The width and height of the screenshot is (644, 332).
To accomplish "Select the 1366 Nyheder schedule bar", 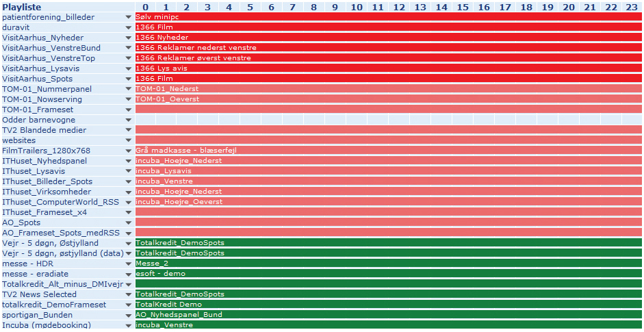I will 389,38.
